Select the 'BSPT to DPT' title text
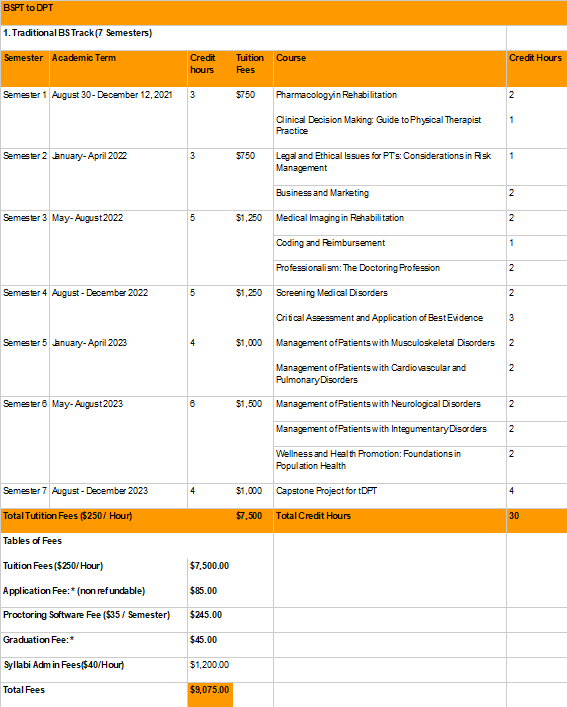The image size is (567, 707). 28,8
